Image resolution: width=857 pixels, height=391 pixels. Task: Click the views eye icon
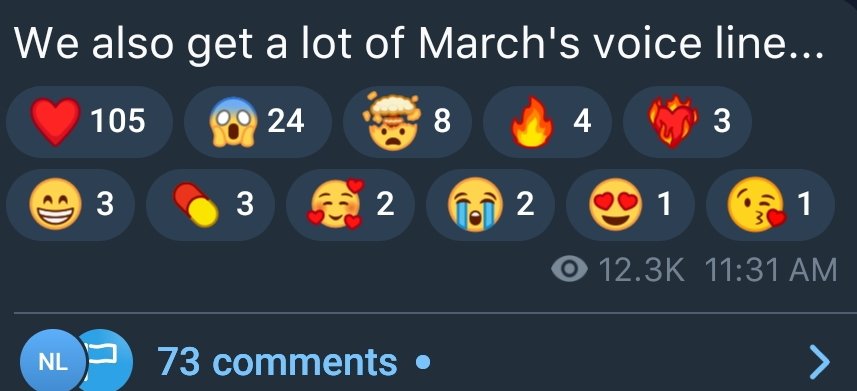(x=569, y=270)
